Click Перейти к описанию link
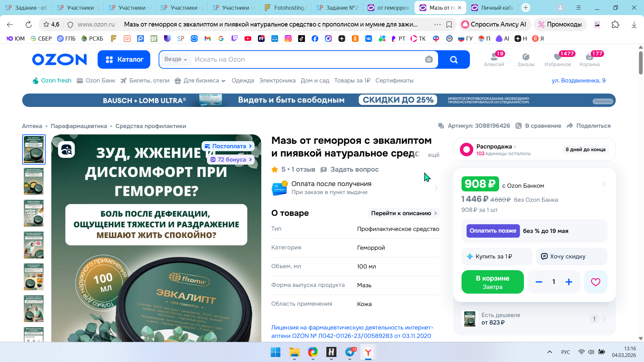The image size is (644, 362). (404, 213)
